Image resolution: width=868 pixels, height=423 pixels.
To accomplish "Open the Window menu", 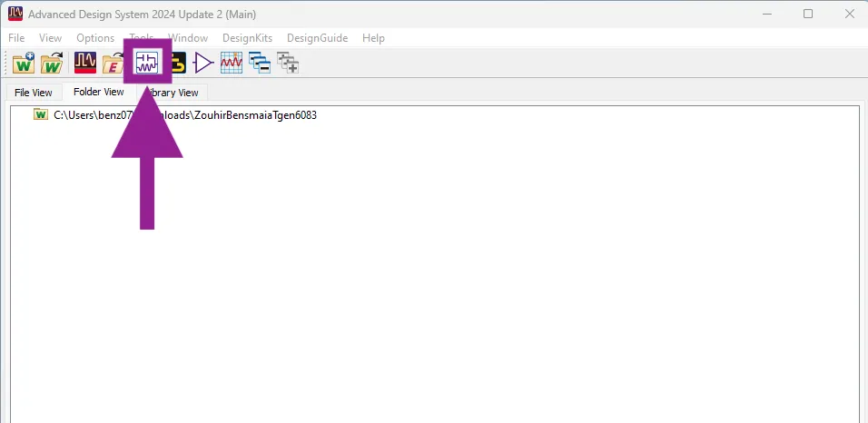I will point(188,38).
